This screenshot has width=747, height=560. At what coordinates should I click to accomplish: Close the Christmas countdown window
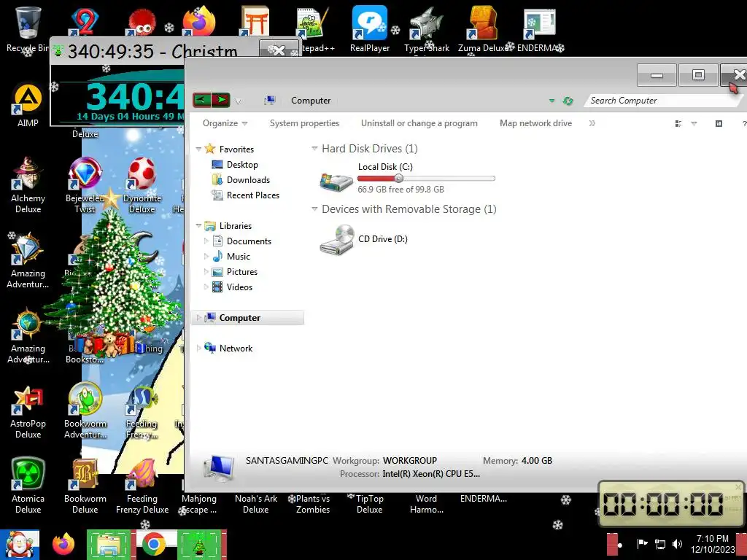[x=279, y=50]
